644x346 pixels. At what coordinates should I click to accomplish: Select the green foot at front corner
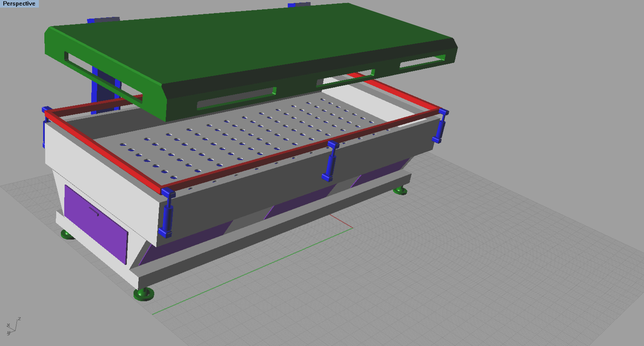pyautogui.click(x=144, y=294)
